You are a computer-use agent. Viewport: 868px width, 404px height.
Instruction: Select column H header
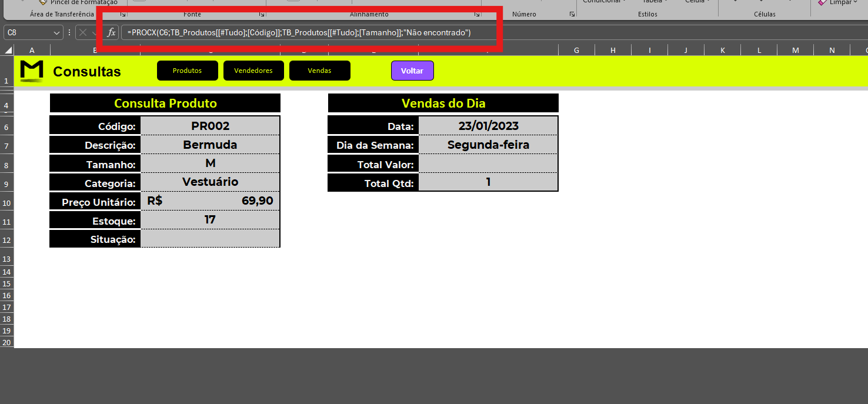613,51
